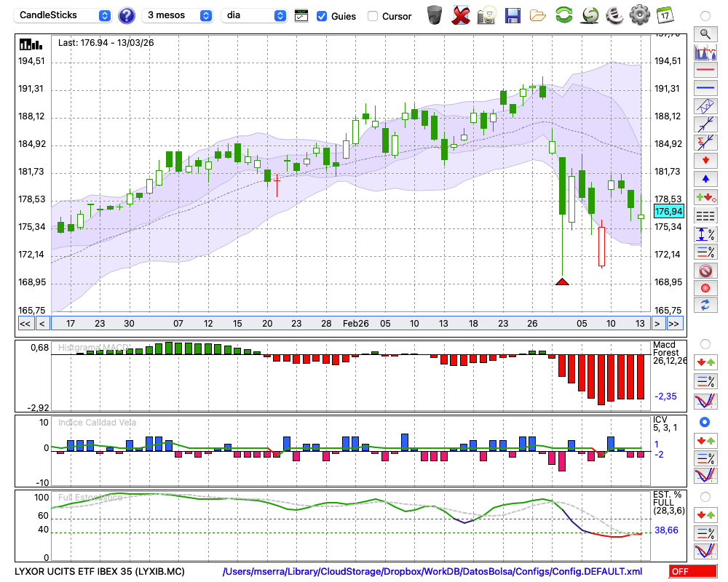728x582 pixels.
Task: Select the blue zigzag channel drawing tool
Action: coord(705,106)
